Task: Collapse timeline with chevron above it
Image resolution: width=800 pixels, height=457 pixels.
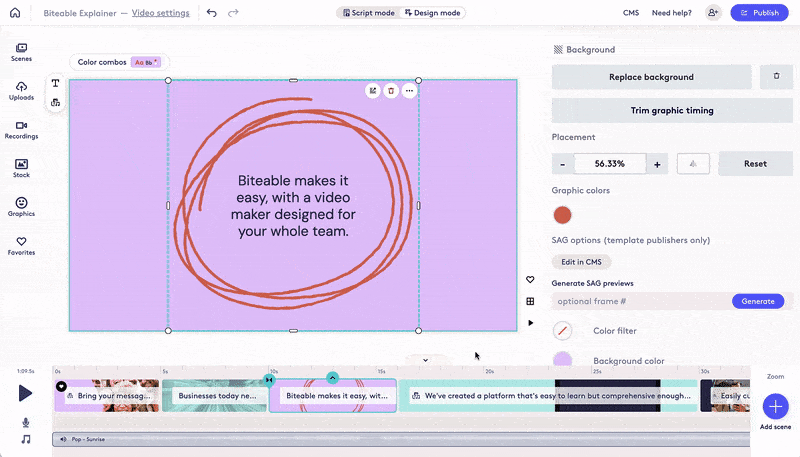Action: tap(425, 360)
